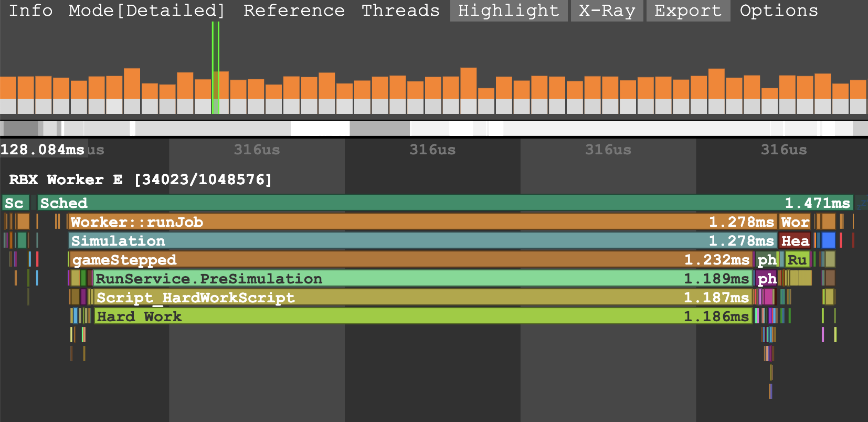Open the Info menu
Viewport: 868px width, 422px height.
tap(31, 10)
